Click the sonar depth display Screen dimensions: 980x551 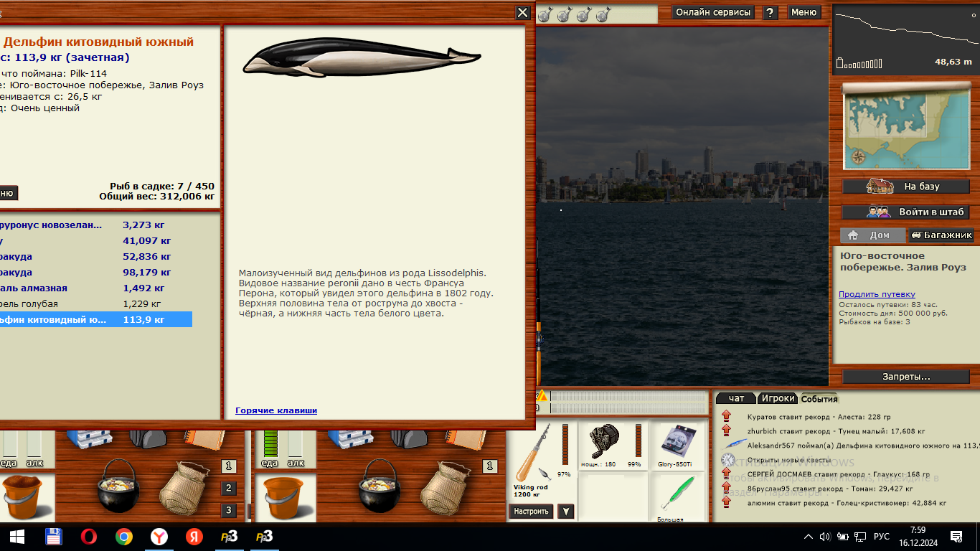point(904,39)
